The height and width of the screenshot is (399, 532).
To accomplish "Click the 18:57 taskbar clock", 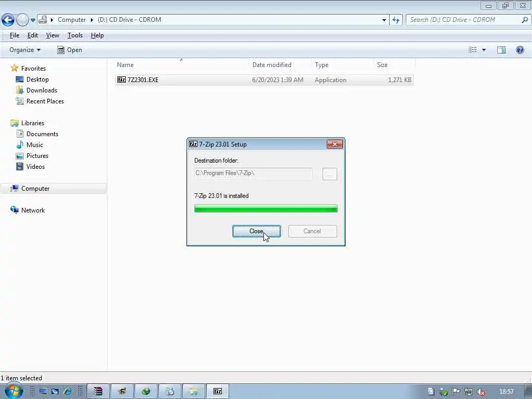I will (x=506, y=392).
